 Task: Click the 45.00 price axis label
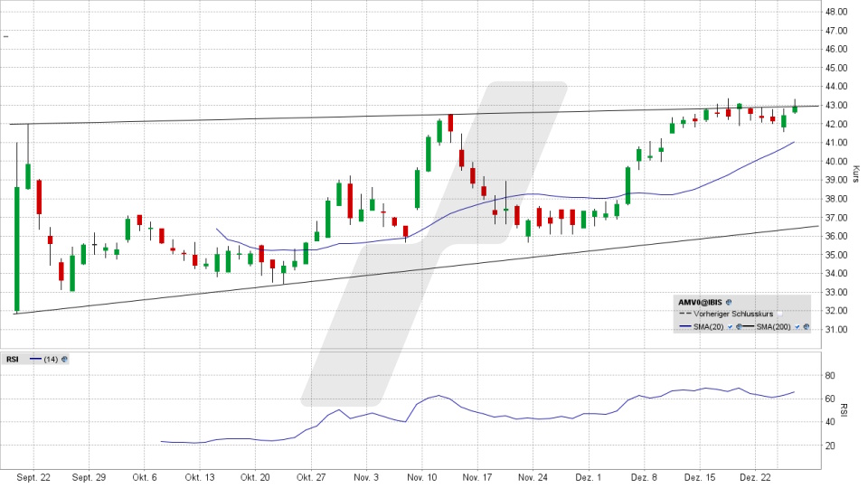[835, 68]
